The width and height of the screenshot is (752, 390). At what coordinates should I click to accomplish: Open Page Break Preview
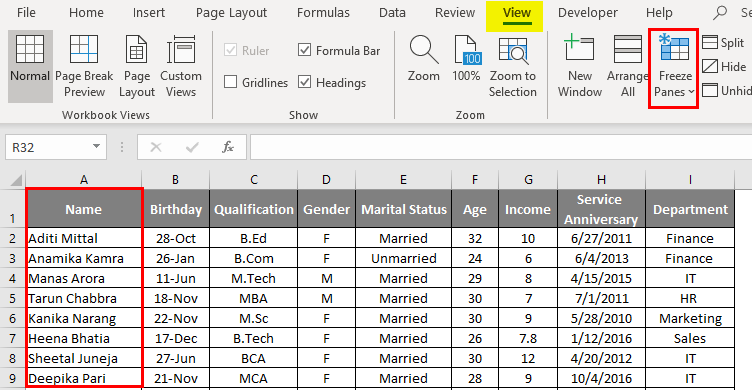point(84,67)
